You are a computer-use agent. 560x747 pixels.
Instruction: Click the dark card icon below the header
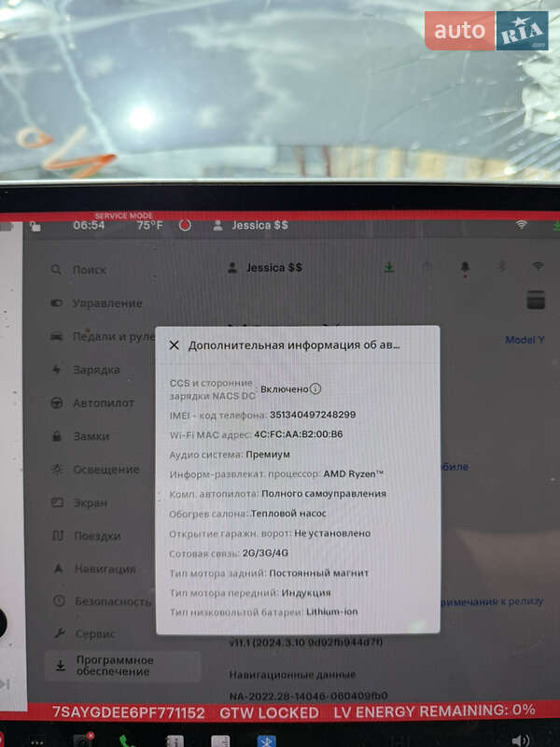click(536, 300)
